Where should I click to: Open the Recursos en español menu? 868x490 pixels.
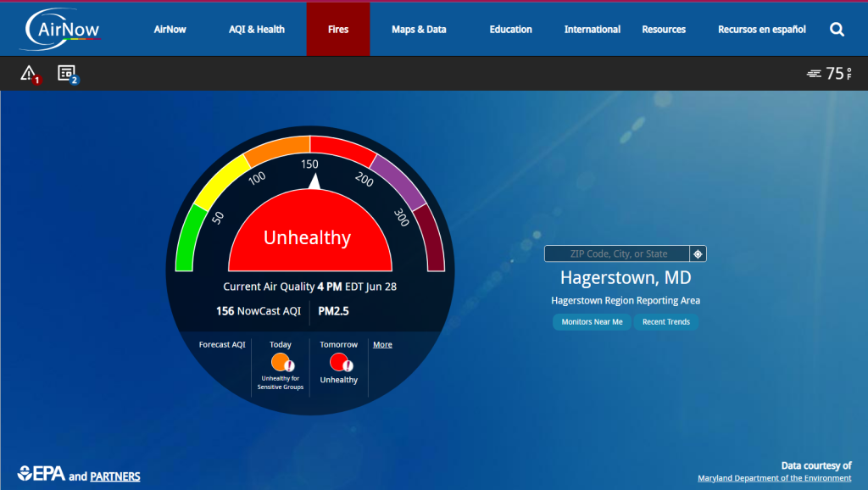tap(761, 30)
